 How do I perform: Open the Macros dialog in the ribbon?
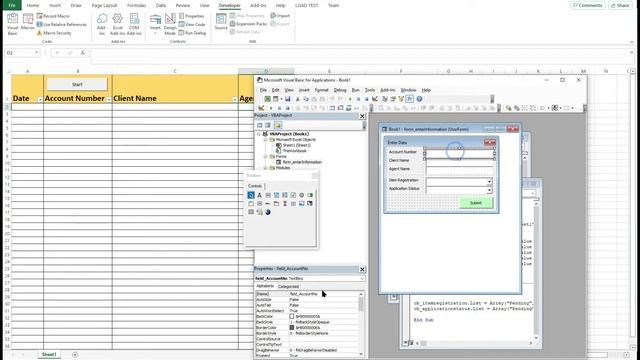pyautogui.click(x=28, y=22)
